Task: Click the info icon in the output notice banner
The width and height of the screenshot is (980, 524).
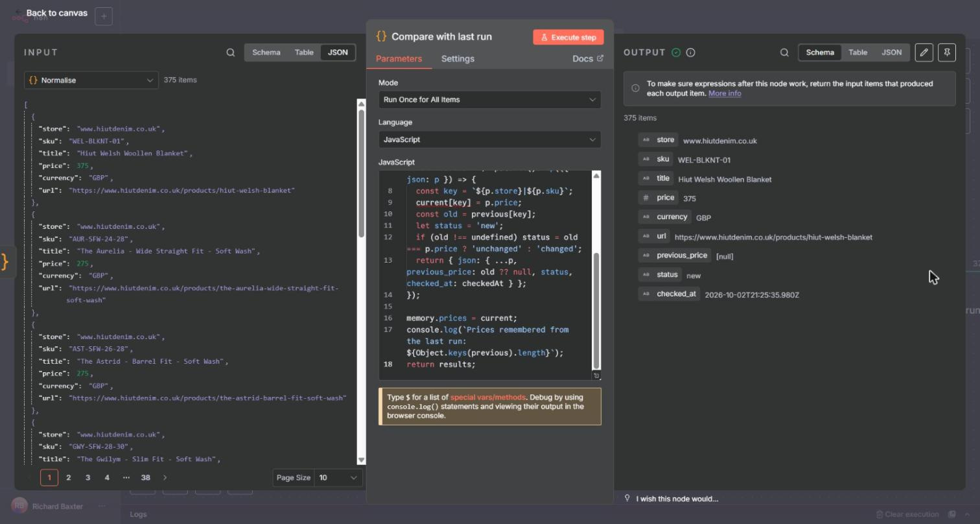Action: pos(635,88)
